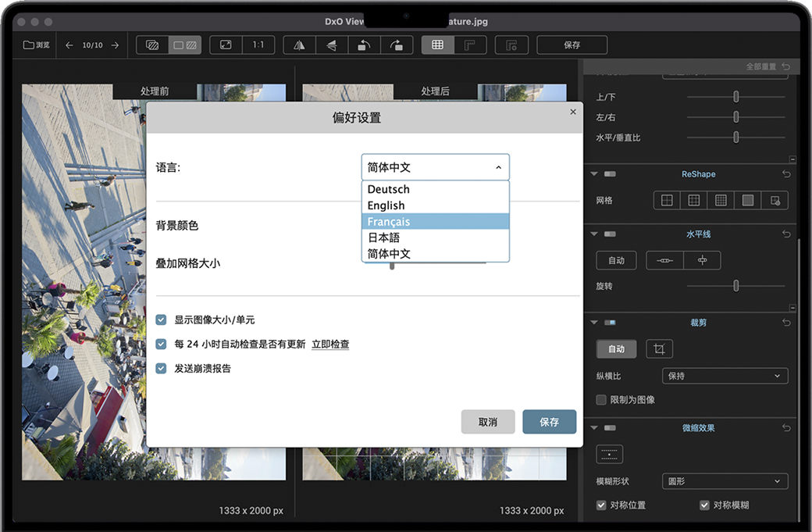Click 保存 button in preferences dialog
This screenshot has height=532, width=812.
(549, 422)
